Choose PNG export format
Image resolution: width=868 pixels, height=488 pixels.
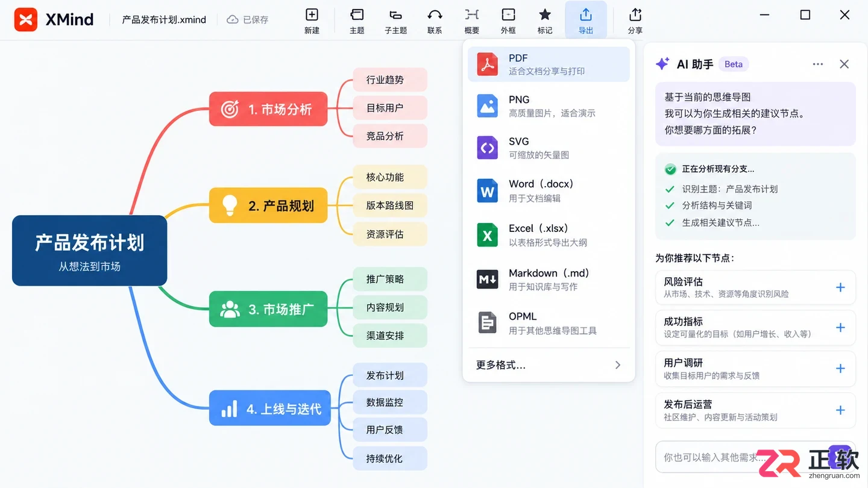pyautogui.click(x=549, y=105)
